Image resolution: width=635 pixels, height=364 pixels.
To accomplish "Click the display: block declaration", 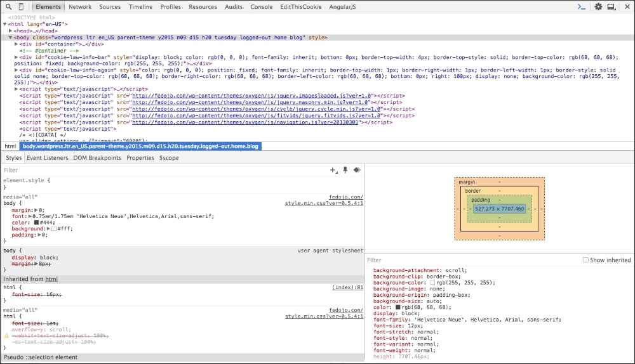I will click(35, 257).
